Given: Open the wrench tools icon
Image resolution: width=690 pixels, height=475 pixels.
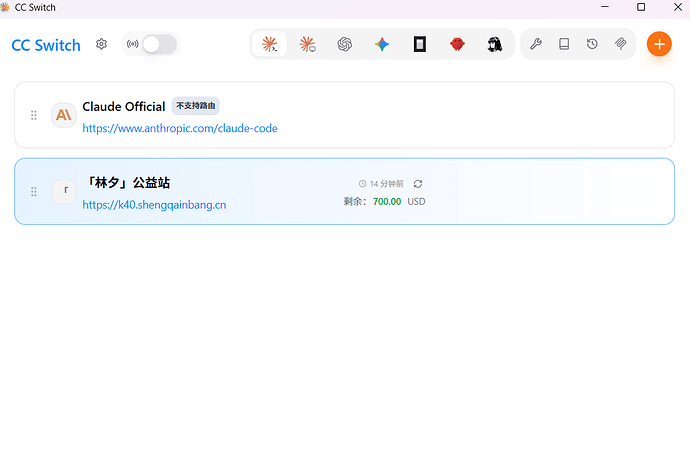Looking at the screenshot, I should pyautogui.click(x=536, y=44).
